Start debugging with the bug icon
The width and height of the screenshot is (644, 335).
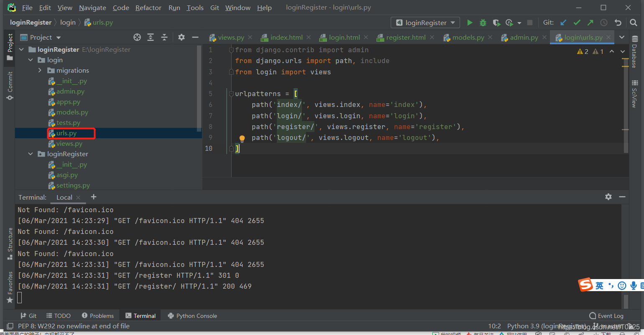[x=483, y=23]
